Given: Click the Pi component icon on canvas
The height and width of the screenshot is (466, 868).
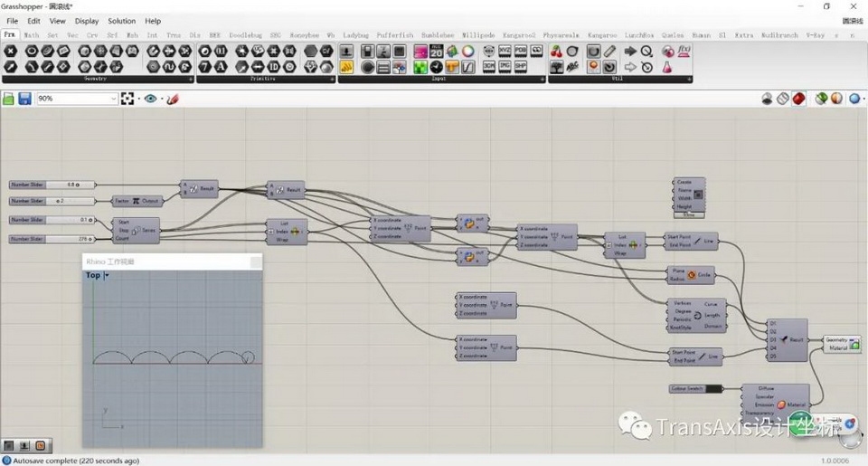Looking at the screenshot, I should [x=136, y=201].
